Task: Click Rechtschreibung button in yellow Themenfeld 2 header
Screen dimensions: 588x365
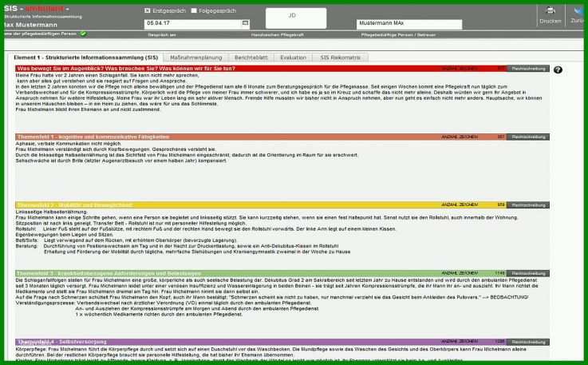Action: [528, 205]
